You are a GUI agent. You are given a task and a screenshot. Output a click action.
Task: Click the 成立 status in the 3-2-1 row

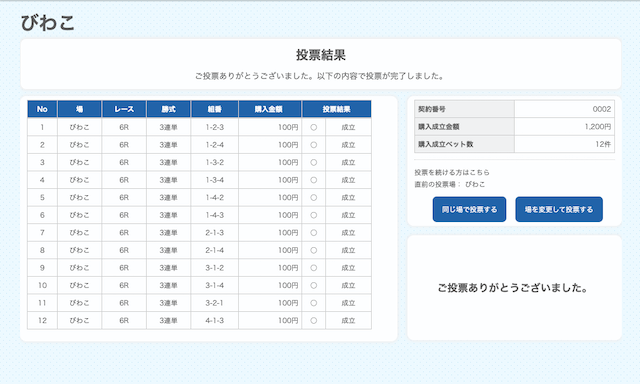click(x=348, y=303)
